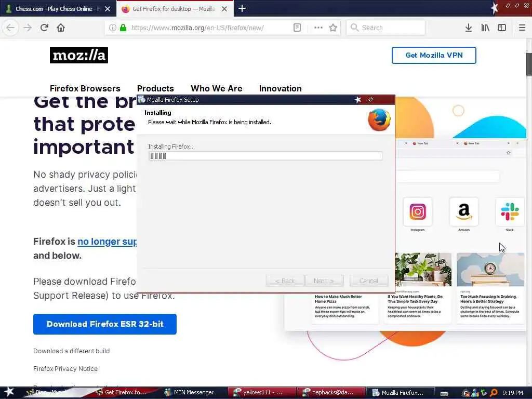Bookmark this page with the star icon
Image resolution: width=532 pixels, height=399 pixels.
(333, 28)
